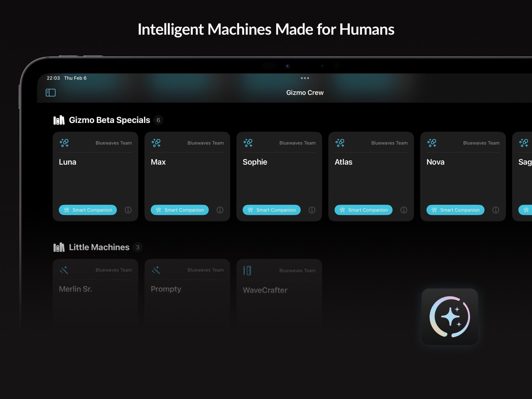
Task: Click Bluewaves Team label on Prompty card
Action: pyautogui.click(x=205, y=270)
